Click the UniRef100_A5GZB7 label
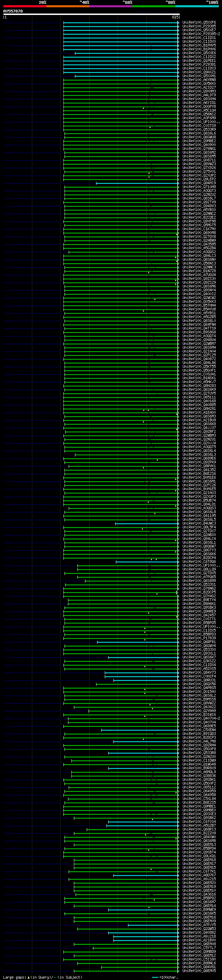Image resolution: width=222 pixels, height=980 pixels. pyautogui.click(x=199, y=826)
